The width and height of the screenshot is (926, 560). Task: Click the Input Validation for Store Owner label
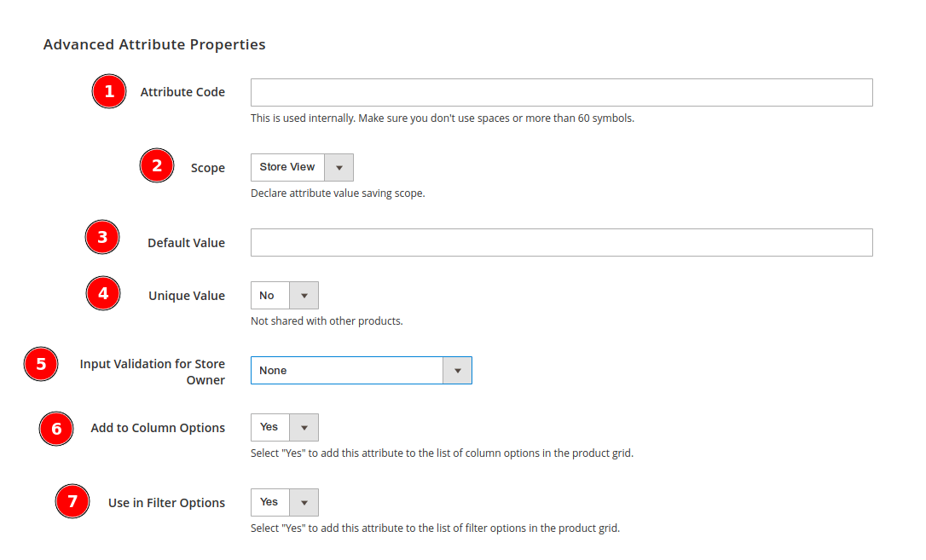pyautogui.click(x=153, y=372)
